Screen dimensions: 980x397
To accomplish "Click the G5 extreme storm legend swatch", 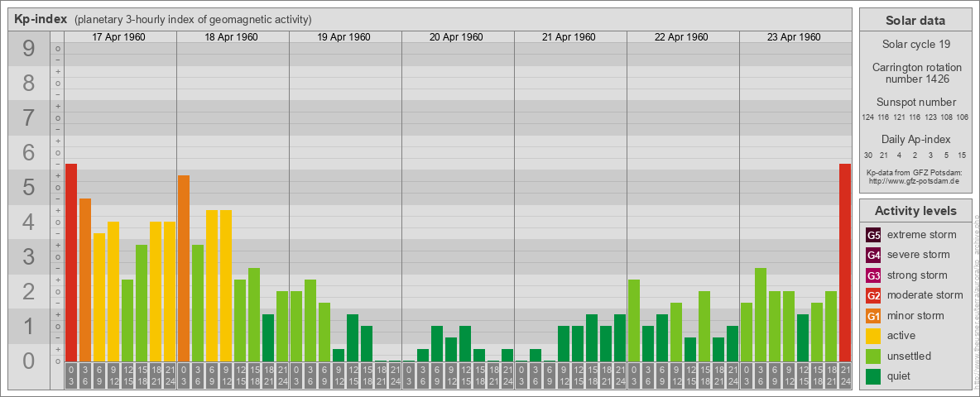I will pyautogui.click(x=873, y=235).
